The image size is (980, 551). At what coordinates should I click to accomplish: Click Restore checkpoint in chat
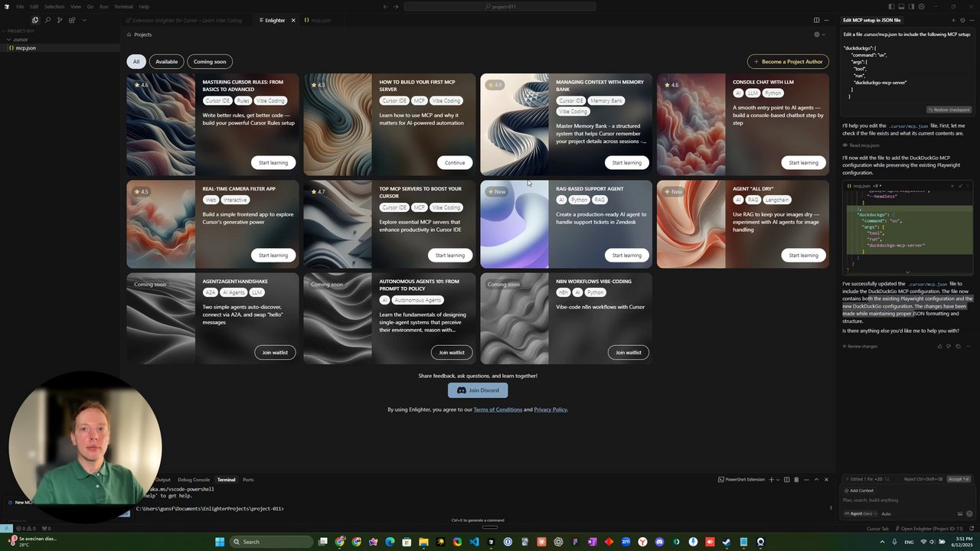pos(949,109)
